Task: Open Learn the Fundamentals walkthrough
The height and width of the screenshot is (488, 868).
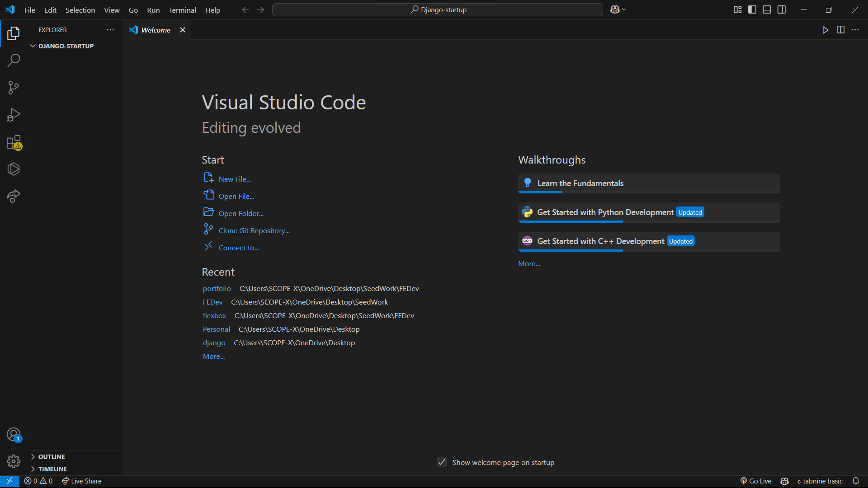Action: pos(649,183)
